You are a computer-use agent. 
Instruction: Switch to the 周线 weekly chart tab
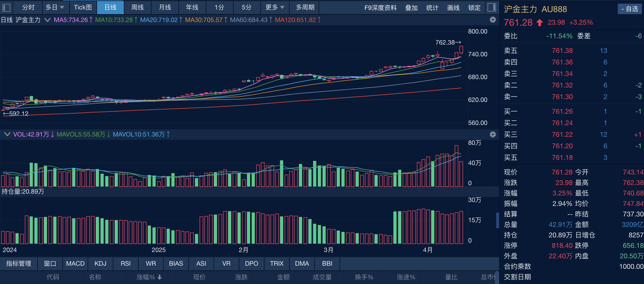coord(138,8)
